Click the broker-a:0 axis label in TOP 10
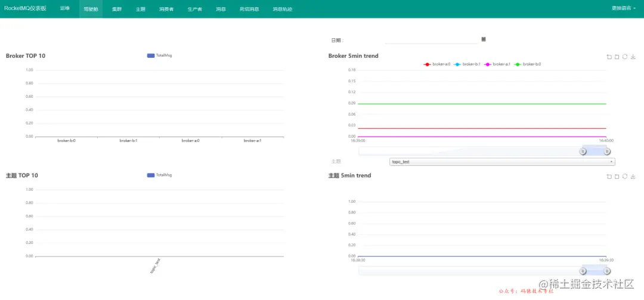The image size is (644, 300). point(191,141)
